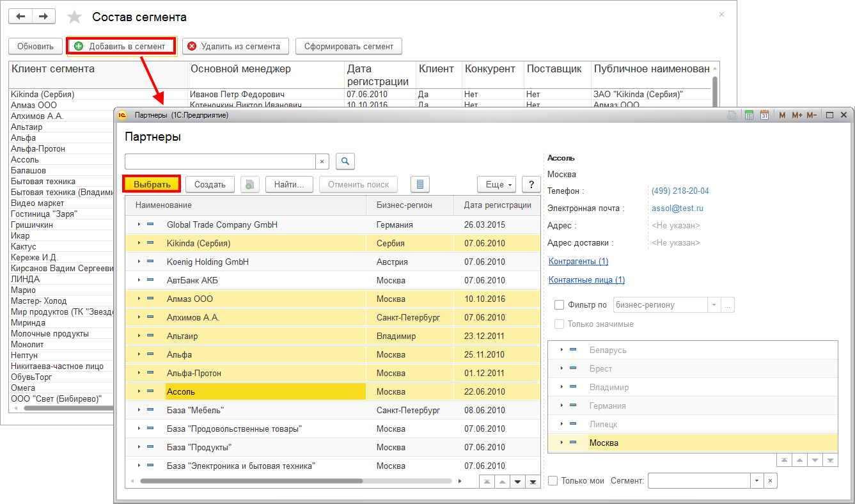The width and height of the screenshot is (855, 504).
Task: Click Добавить в сегмент button
Action: tap(122, 46)
